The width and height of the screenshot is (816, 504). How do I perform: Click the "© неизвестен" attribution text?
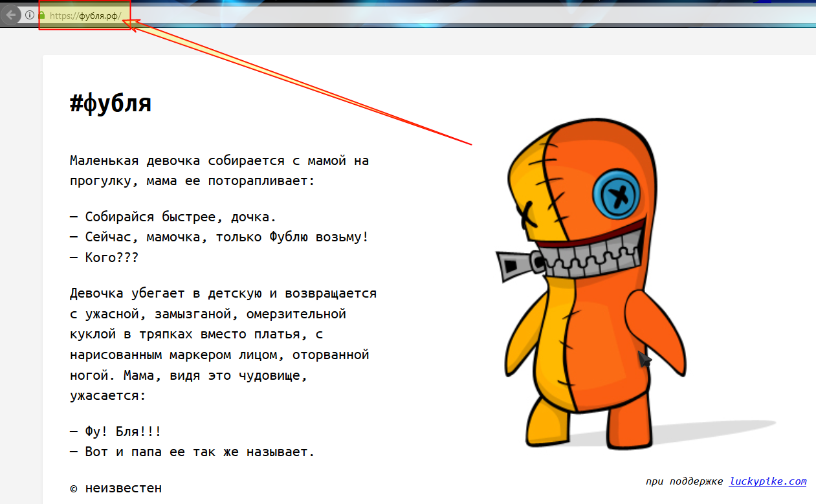(x=116, y=488)
